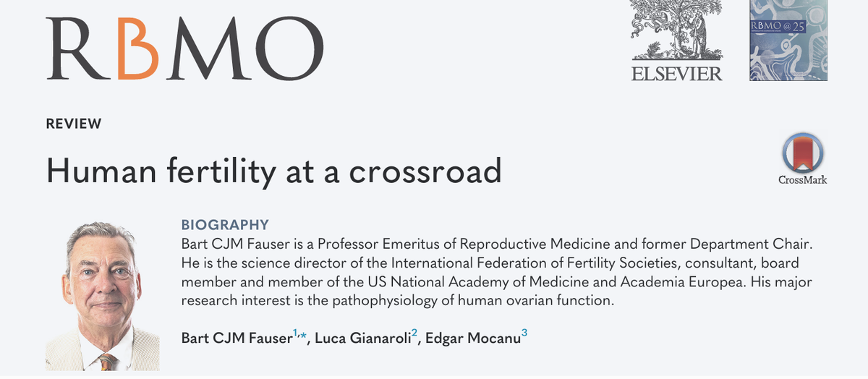Click affiliation superscript 2 after Gianaroli
868x379 pixels.
(414, 333)
